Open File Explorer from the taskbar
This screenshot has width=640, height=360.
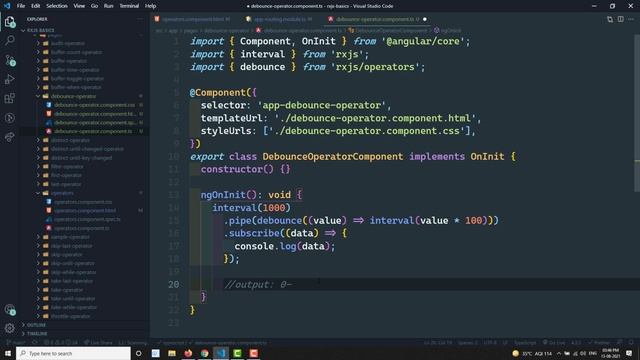click(172, 353)
